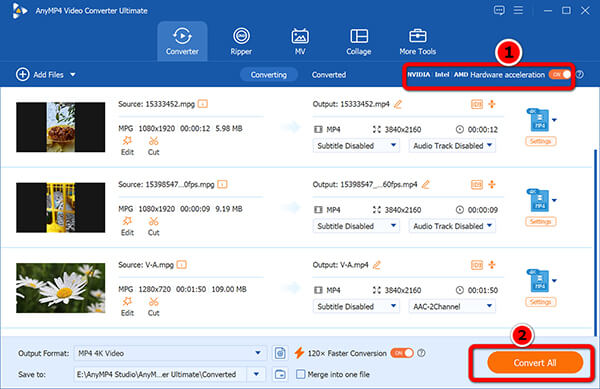Select the 15398547 yellow video thumbnail
Screen dimensions: 600x389
click(60, 207)
